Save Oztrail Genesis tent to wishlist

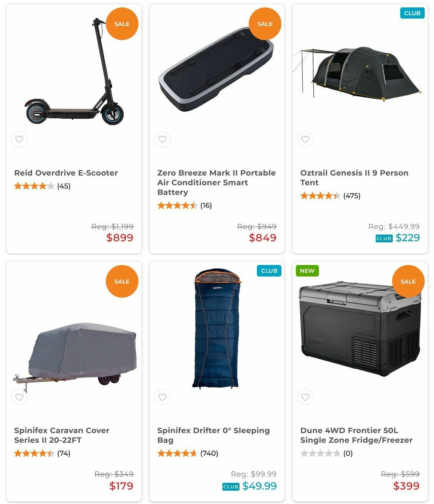(305, 140)
